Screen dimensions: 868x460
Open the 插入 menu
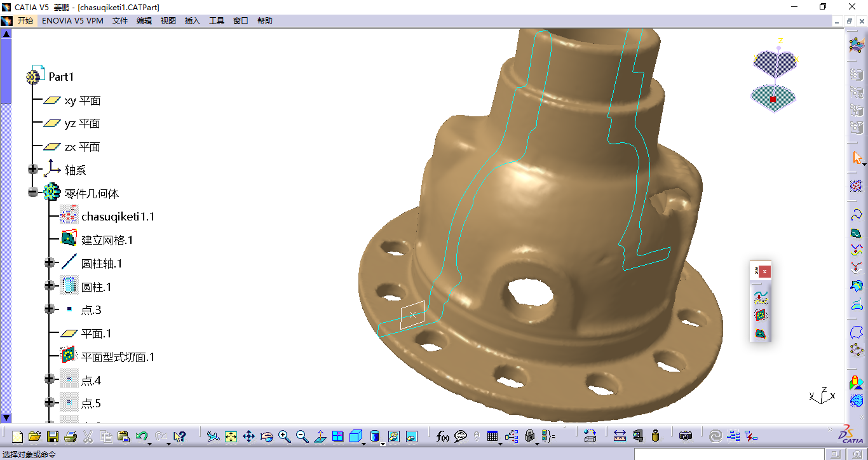pyautogui.click(x=192, y=21)
